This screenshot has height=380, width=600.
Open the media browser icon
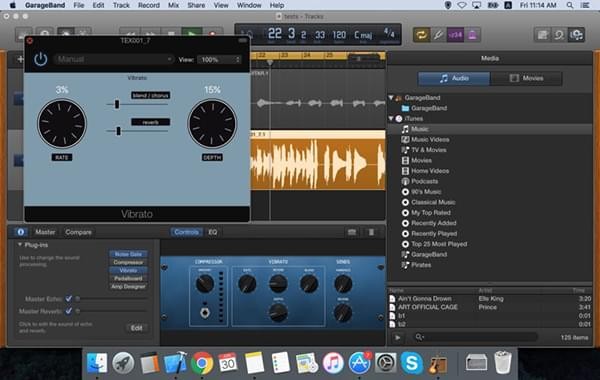(x=576, y=35)
